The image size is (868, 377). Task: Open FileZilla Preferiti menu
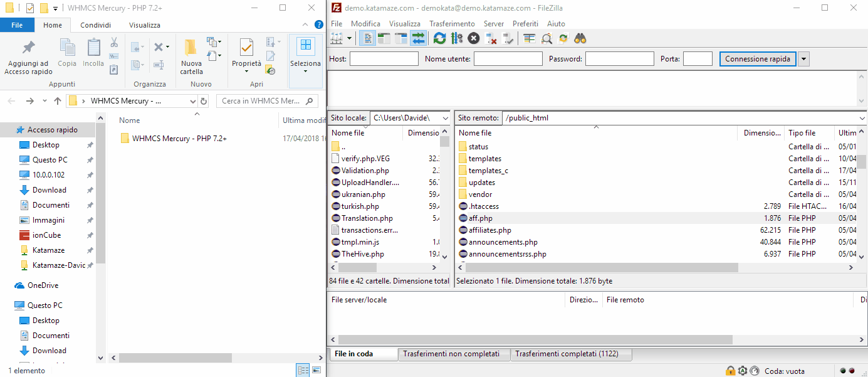(525, 24)
